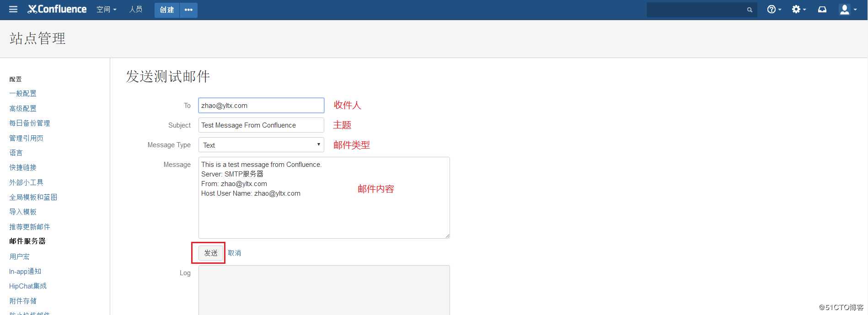Image resolution: width=868 pixels, height=315 pixels.
Task: Click the 站点管理 page title
Action: (x=38, y=38)
